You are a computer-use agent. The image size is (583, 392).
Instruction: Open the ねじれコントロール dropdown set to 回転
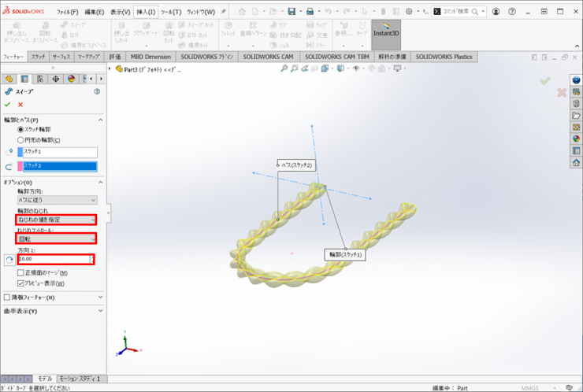point(57,239)
